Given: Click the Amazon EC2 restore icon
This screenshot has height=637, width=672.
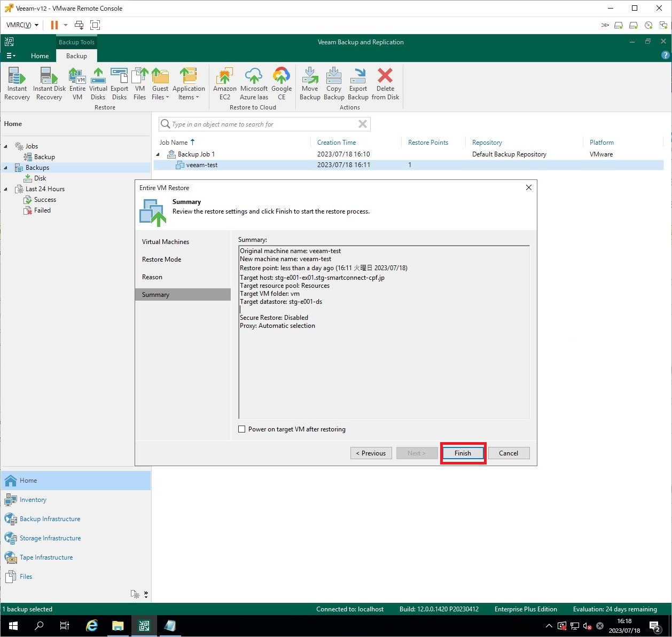Looking at the screenshot, I should tap(225, 84).
